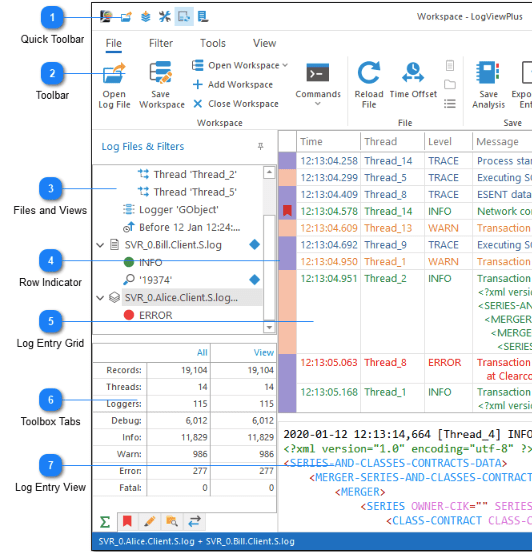Collapse the SVR_0.Alice.Client.S.log node
Viewport: 532px width, 552px height.
pos(100,298)
